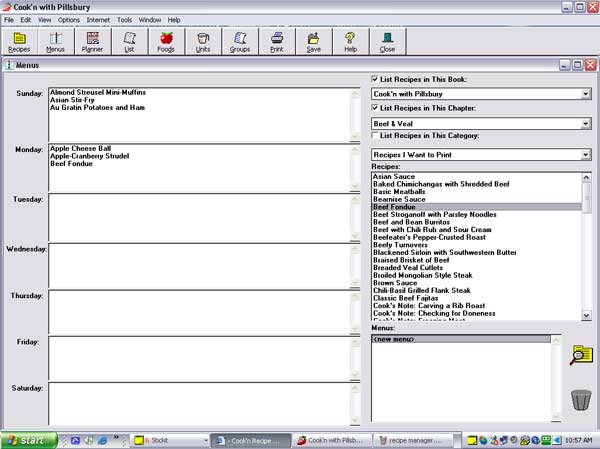Open the View menu
600x449 pixels.
point(44,20)
